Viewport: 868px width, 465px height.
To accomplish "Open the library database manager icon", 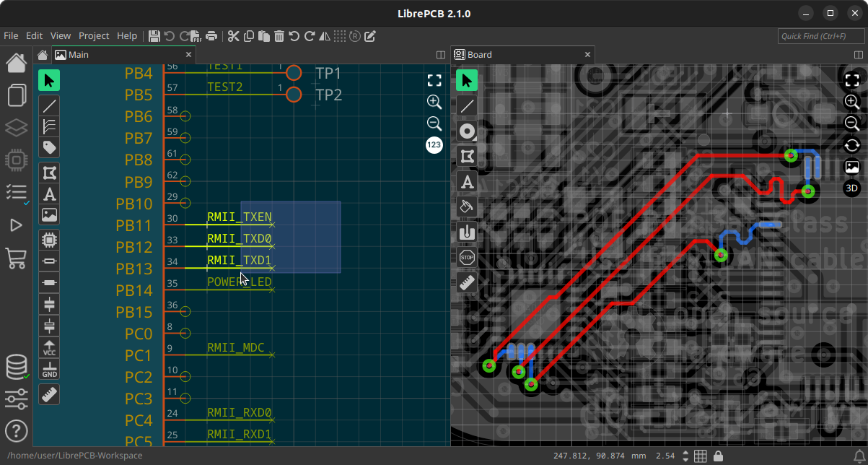I will point(17,367).
